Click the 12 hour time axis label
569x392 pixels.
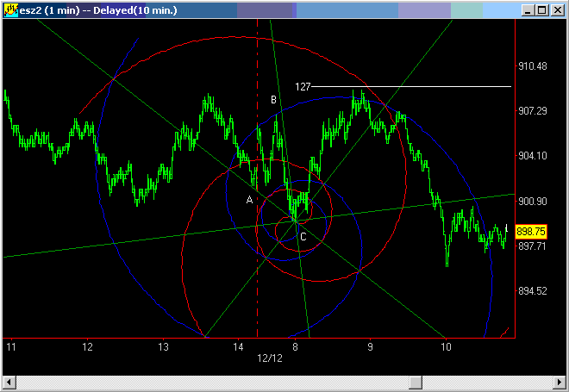tap(87, 347)
